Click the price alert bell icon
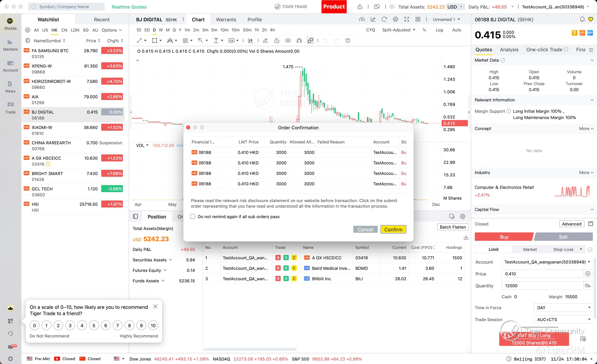Viewport: 597px width, 364px height. pos(582,19)
